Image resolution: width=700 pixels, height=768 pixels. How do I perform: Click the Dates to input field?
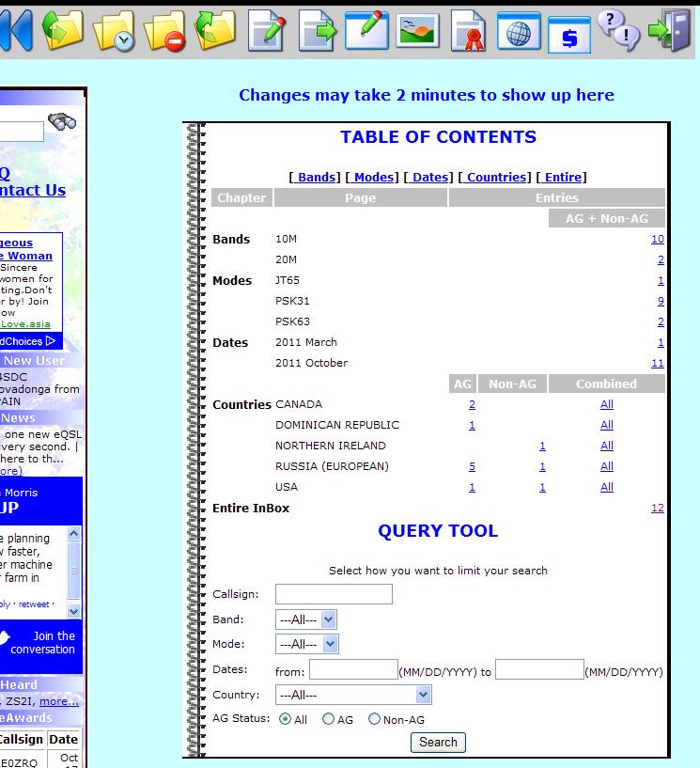click(x=539, y=669)
